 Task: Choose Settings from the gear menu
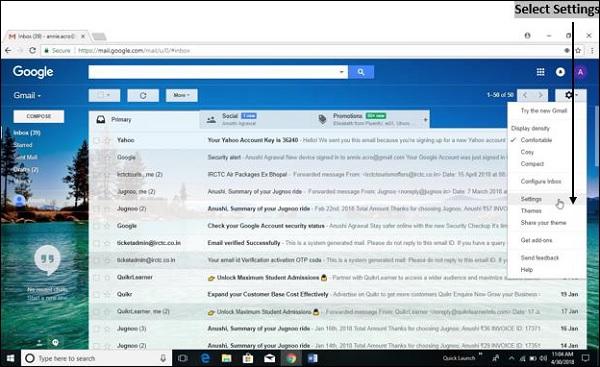[531, 199]
